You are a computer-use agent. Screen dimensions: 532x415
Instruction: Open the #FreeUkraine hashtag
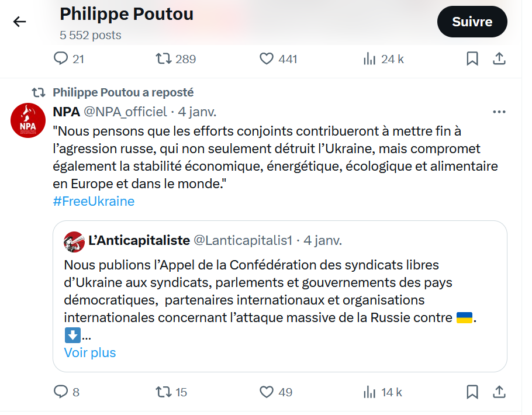(x=94, y=201)
